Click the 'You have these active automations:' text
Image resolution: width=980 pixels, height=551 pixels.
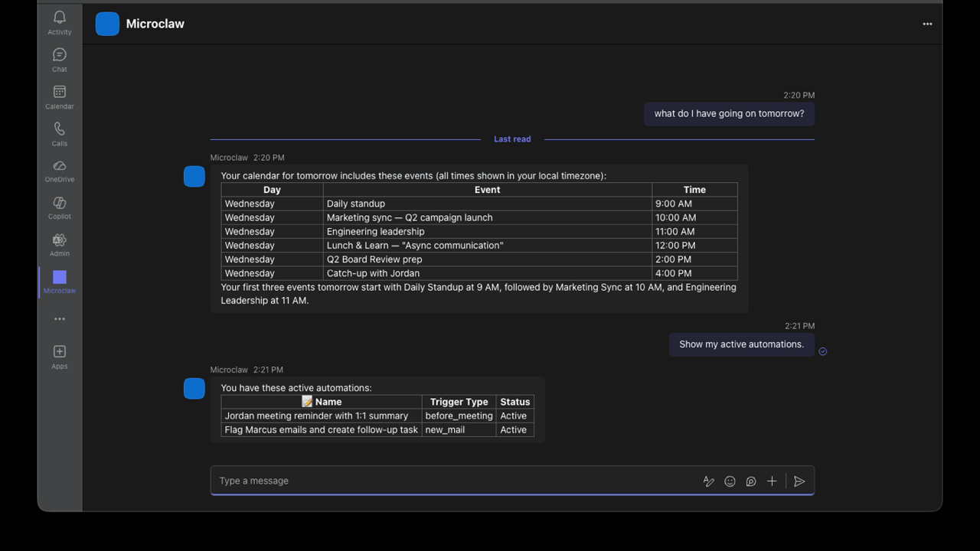[x=296, y=388]
